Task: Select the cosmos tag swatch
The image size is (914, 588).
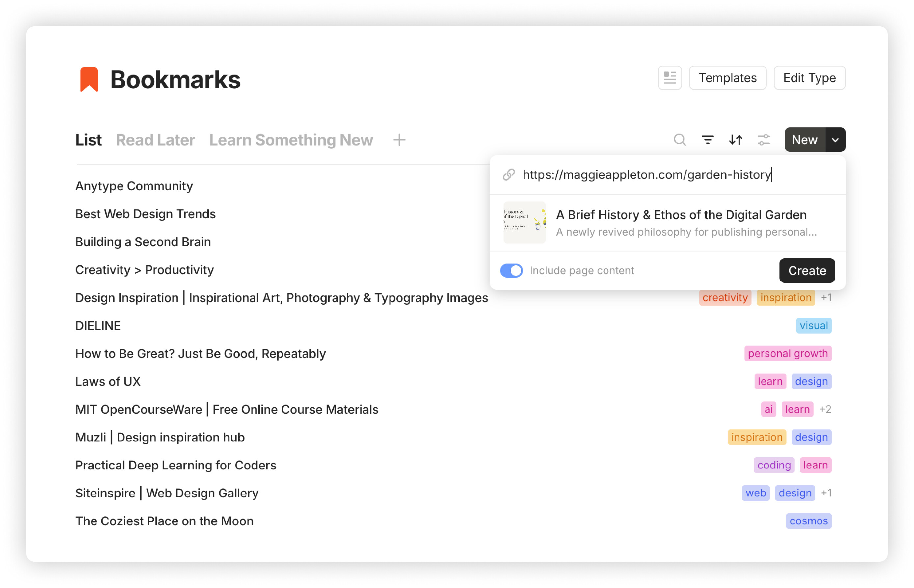Action: click(808, 521)
